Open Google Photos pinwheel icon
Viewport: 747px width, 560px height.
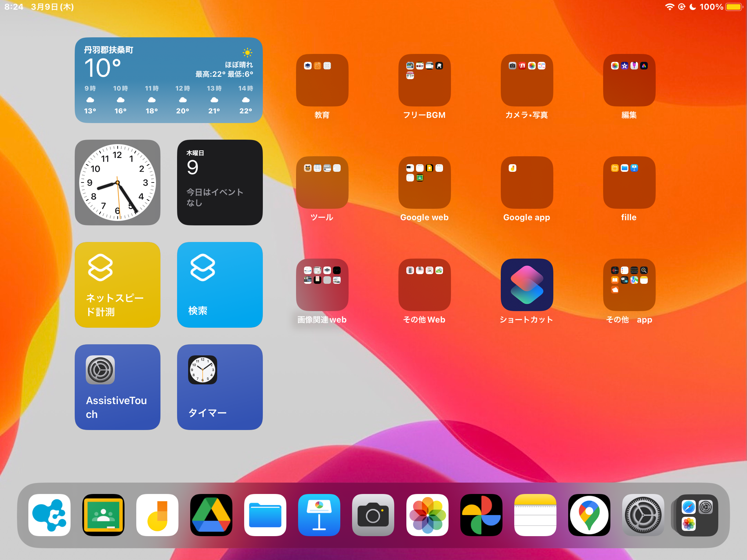(x=481, y=515)
